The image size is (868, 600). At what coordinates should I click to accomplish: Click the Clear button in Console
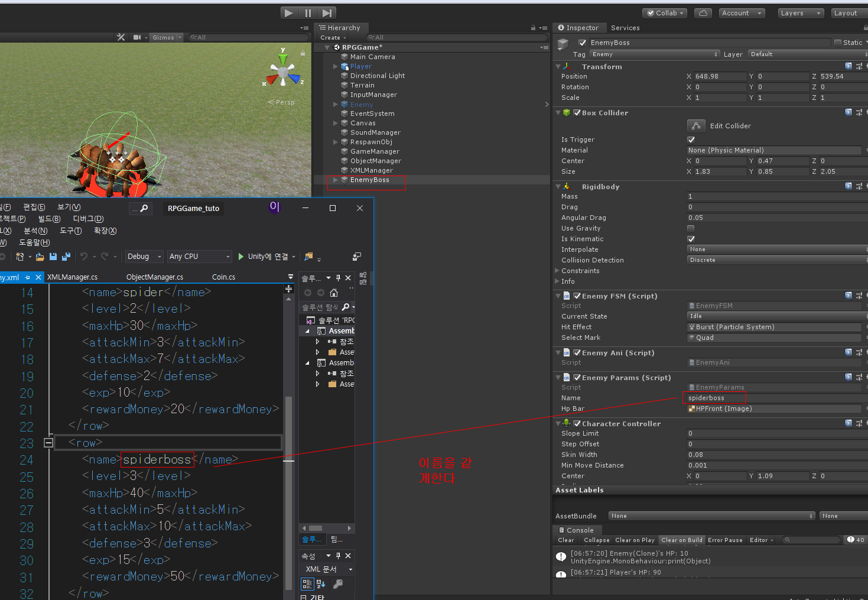click(566, 540)
